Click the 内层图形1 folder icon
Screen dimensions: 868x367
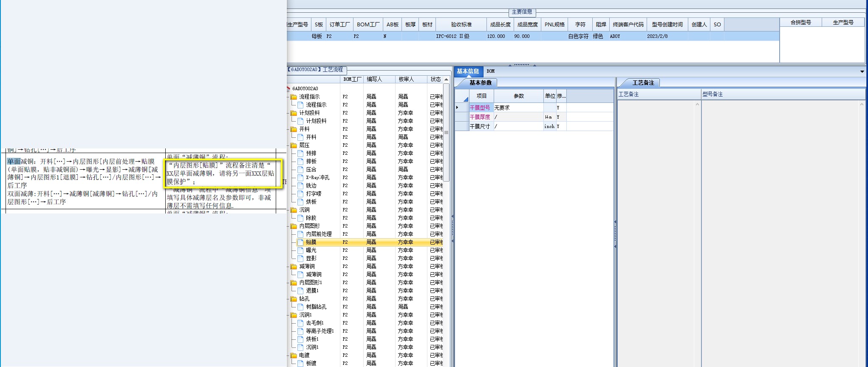click(294, 283)
